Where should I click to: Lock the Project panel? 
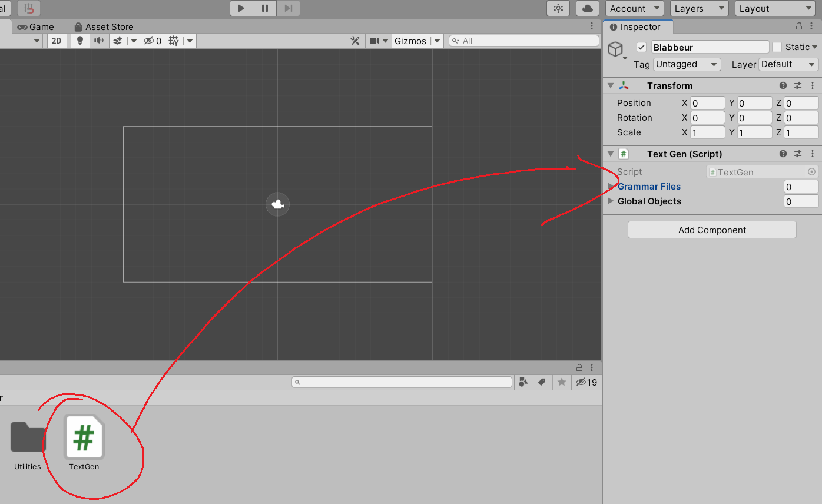(x=579, y=367)
